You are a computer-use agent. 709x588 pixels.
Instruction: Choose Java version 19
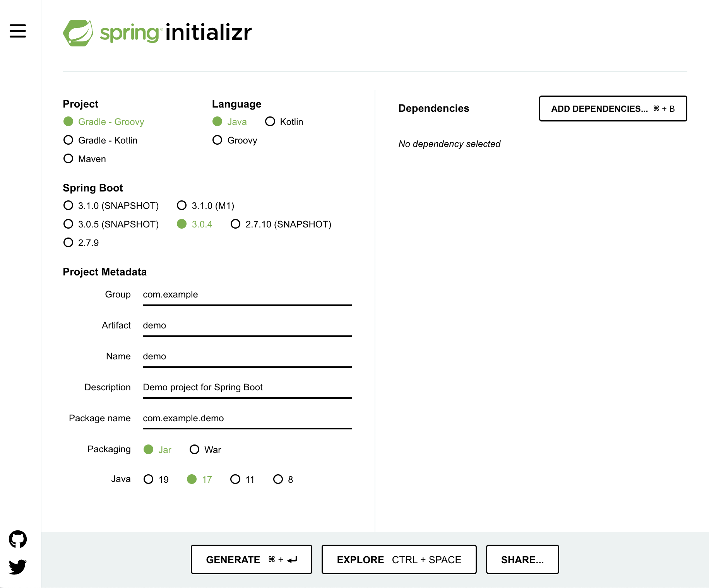tap(156, 480)
